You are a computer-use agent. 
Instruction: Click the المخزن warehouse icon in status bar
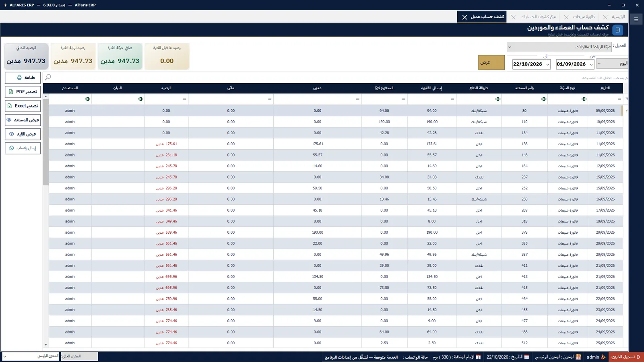578,357
